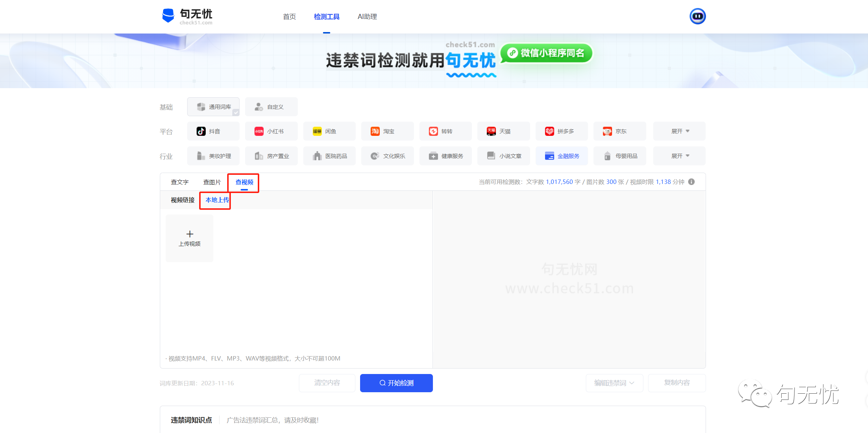Click the video format support hint text
This screenshot has width=868, height=433.
coord(253,358)
